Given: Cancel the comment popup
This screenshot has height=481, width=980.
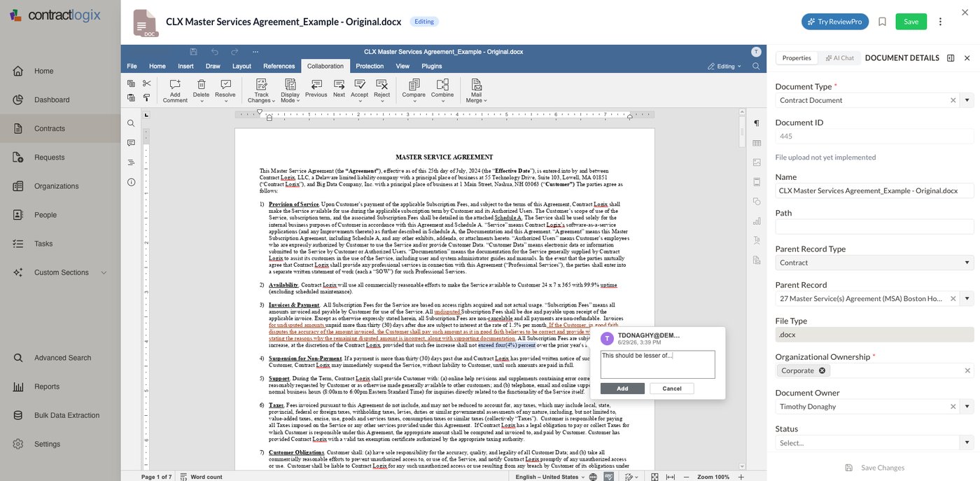Looking at the screenshot, I should [671, 389].
